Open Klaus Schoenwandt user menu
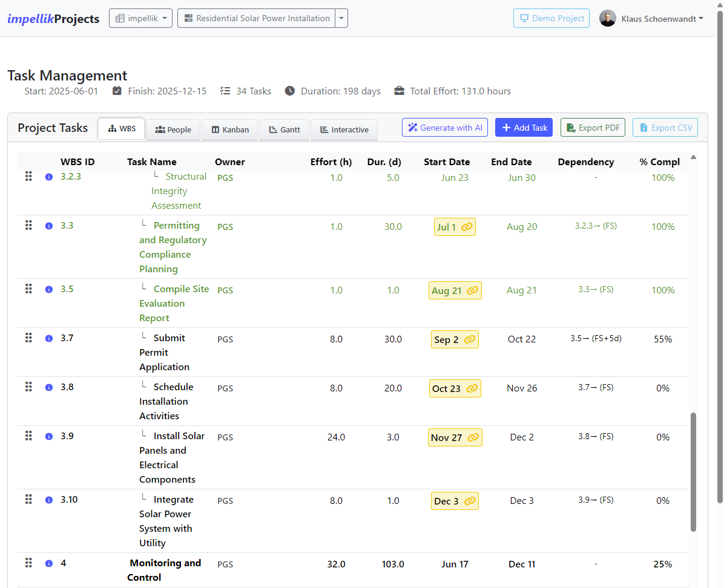 coord(662,19)
